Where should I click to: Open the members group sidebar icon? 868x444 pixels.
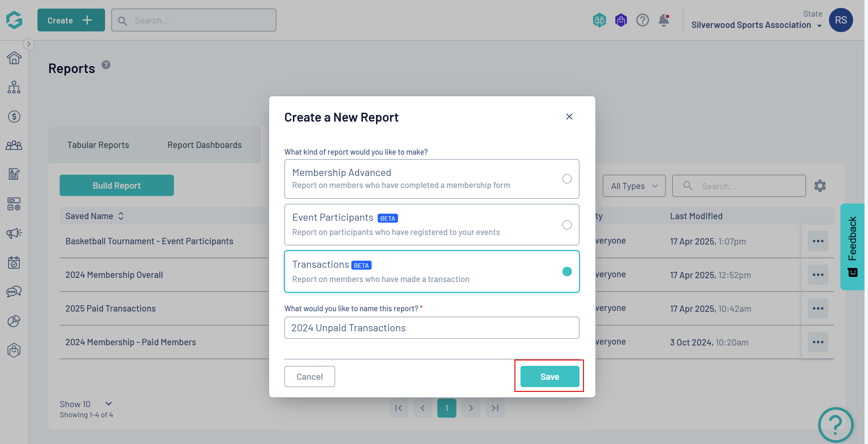[x=14, y=145]
